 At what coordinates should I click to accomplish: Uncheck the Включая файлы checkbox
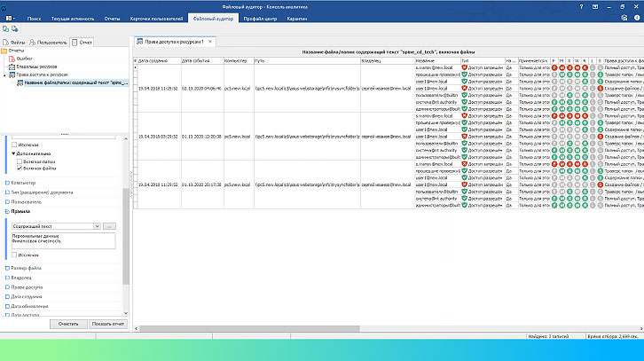[20, 168]
